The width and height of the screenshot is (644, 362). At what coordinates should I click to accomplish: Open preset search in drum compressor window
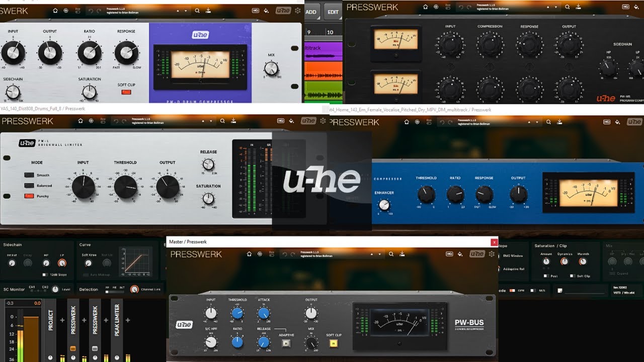click(x=197, y=10)
